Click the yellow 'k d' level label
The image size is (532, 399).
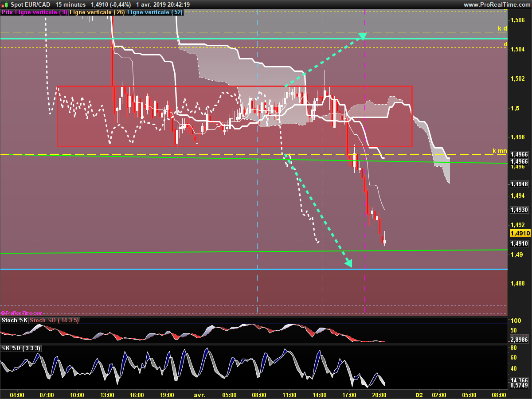coord(502,28)
